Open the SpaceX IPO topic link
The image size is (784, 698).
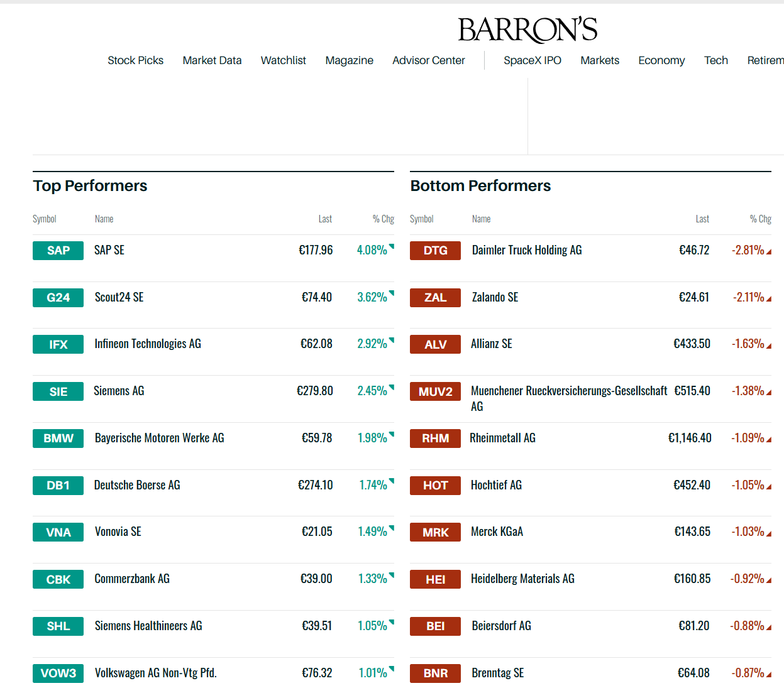point(532,60)
